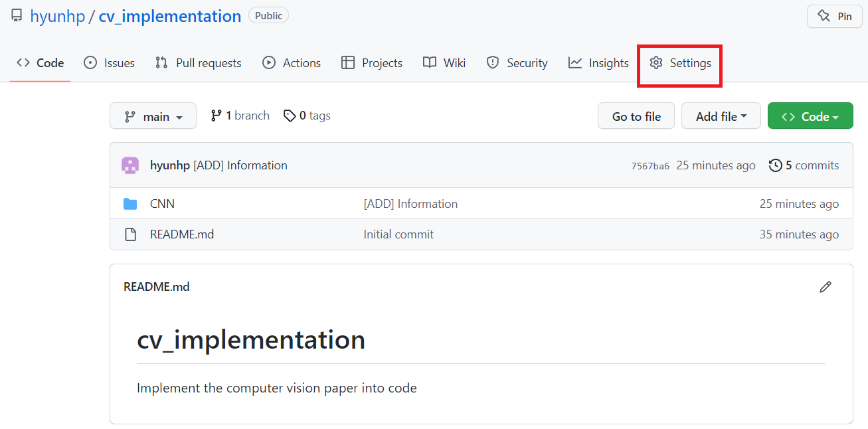Click the Public visibility badge
This screenshot has width=868, height=429.
[x=268, y=16]
